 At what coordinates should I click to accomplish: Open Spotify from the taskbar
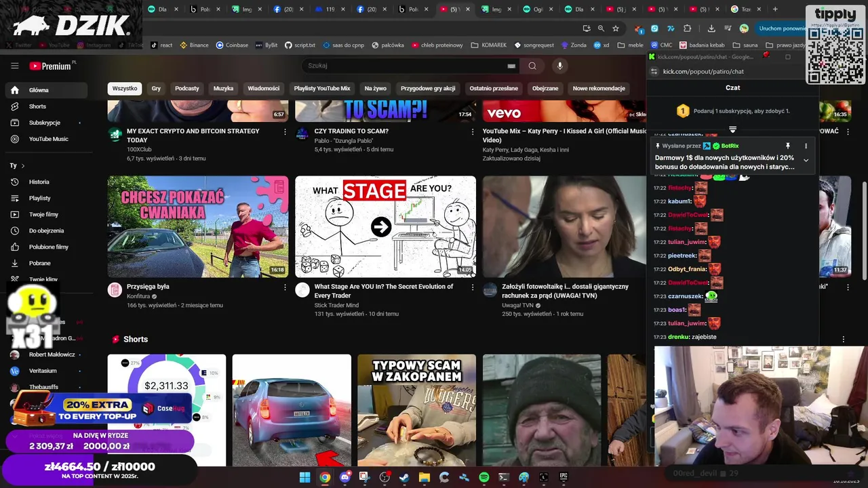pyautogui.click(x=484, y=477)
